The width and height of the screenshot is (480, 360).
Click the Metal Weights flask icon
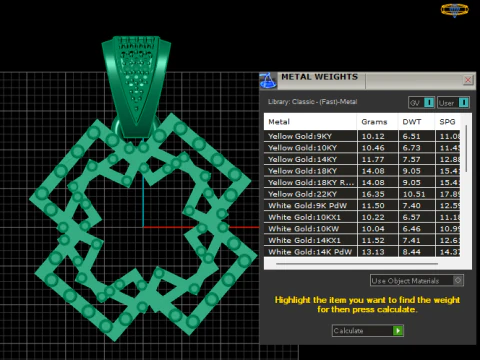[268, 80]
